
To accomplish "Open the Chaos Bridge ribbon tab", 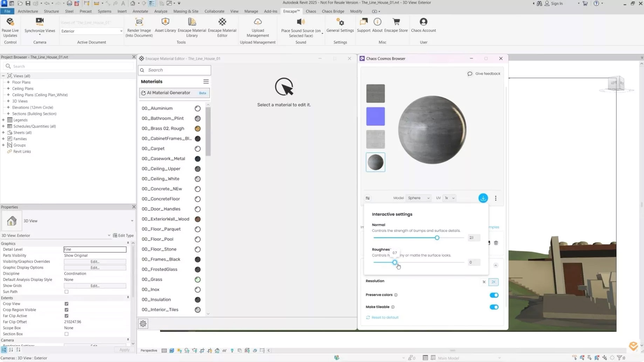I will [333, 11].
